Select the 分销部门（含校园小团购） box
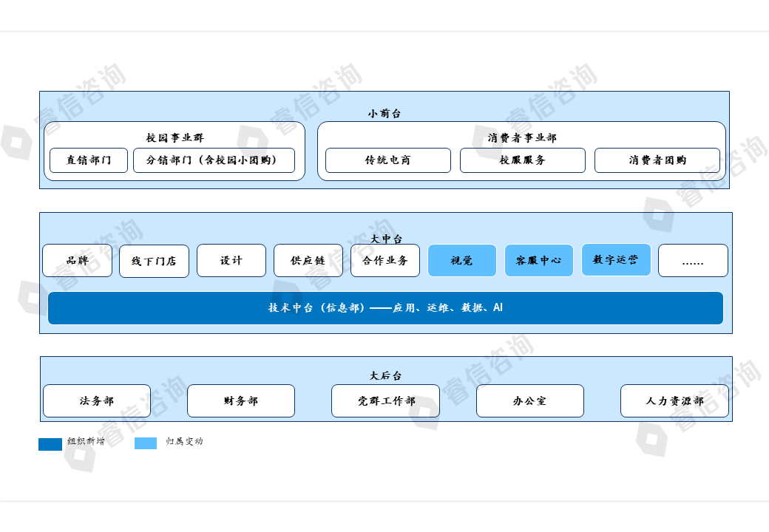769x532 pixels. point(214,160)
